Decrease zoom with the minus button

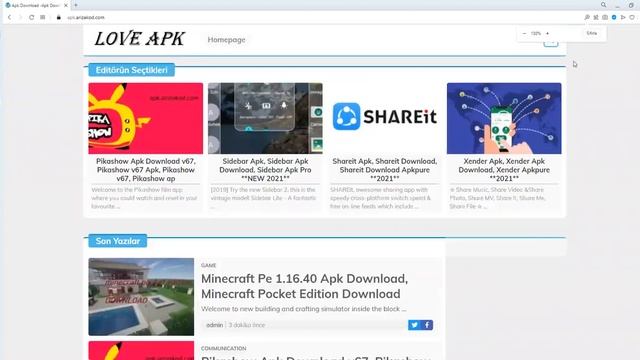pyautogui.click(x=524, y=33)
